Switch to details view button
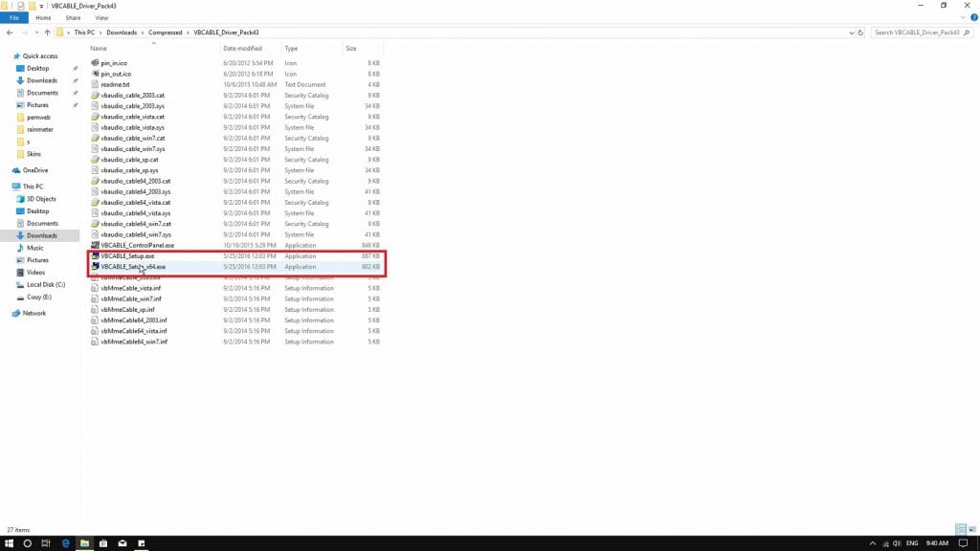This screenshot has height=551, width=980. (x=961, y=530)
